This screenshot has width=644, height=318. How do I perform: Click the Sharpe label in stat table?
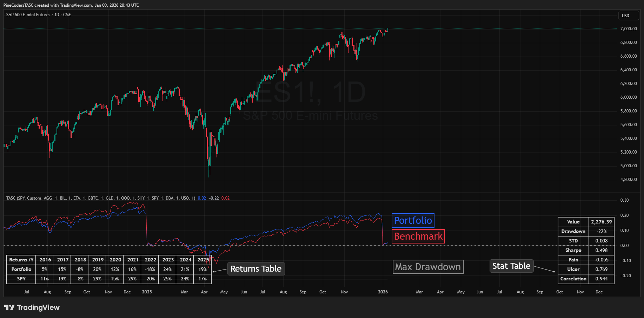tap(573, 250)
